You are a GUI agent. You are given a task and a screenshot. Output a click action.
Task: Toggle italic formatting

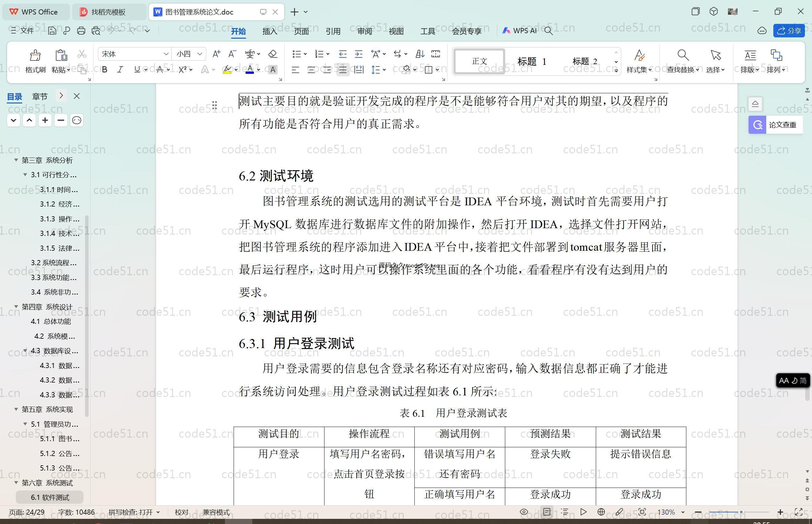click(120, 70)
